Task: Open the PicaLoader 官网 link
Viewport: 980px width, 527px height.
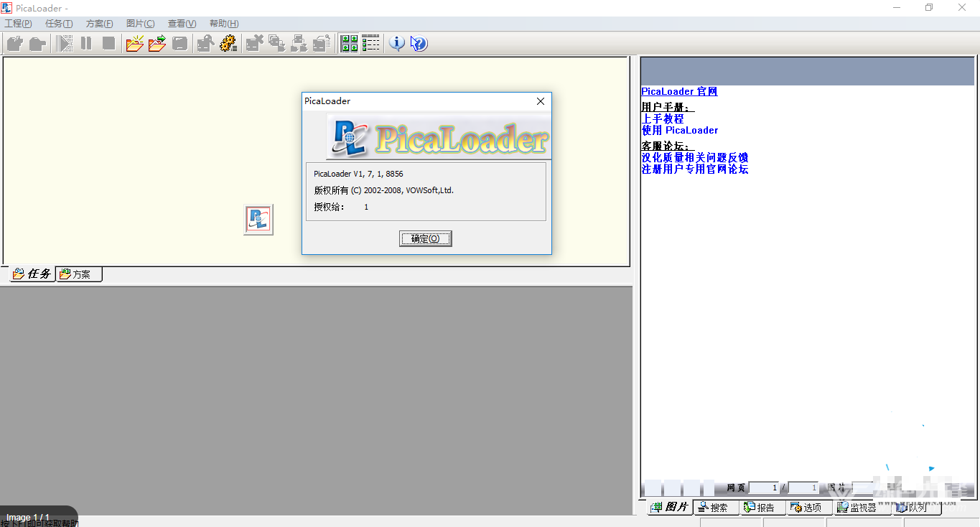Action: click(x=679, y=91)
